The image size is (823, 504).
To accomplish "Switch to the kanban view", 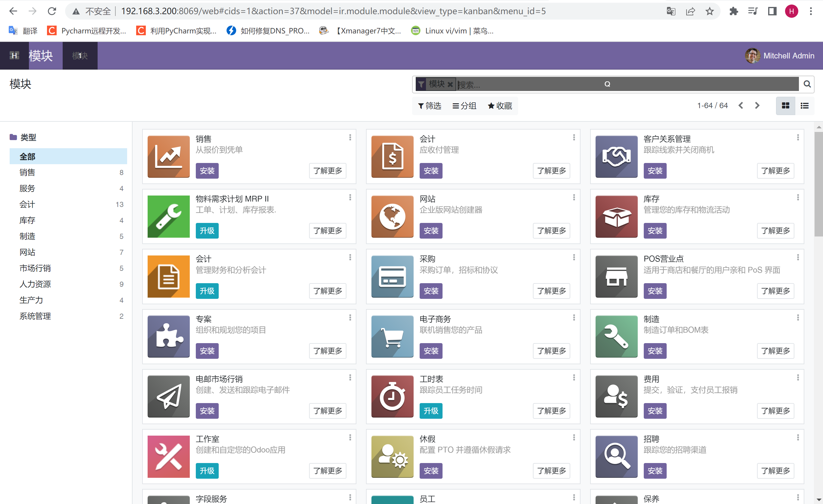I will 786,105.
